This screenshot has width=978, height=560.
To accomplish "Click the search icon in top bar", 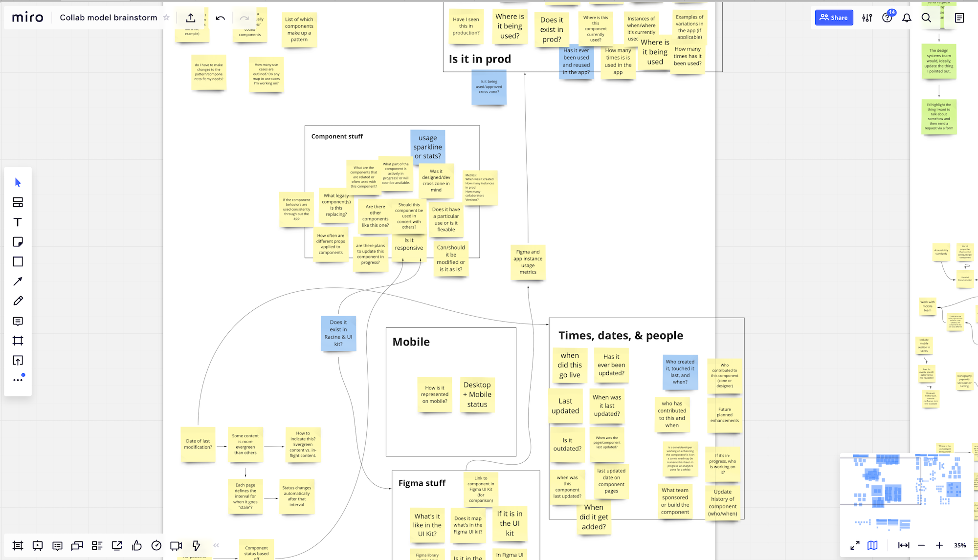I will tap(926, 18).
